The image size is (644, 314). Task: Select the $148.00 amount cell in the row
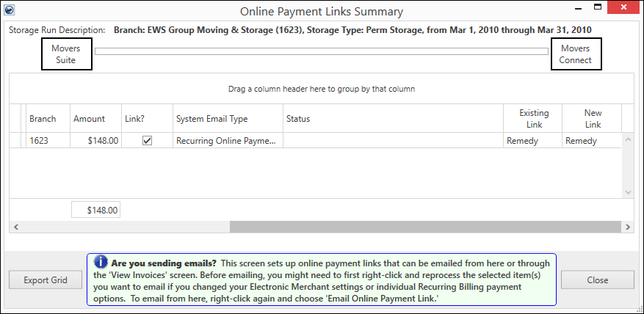pos(95,141)
